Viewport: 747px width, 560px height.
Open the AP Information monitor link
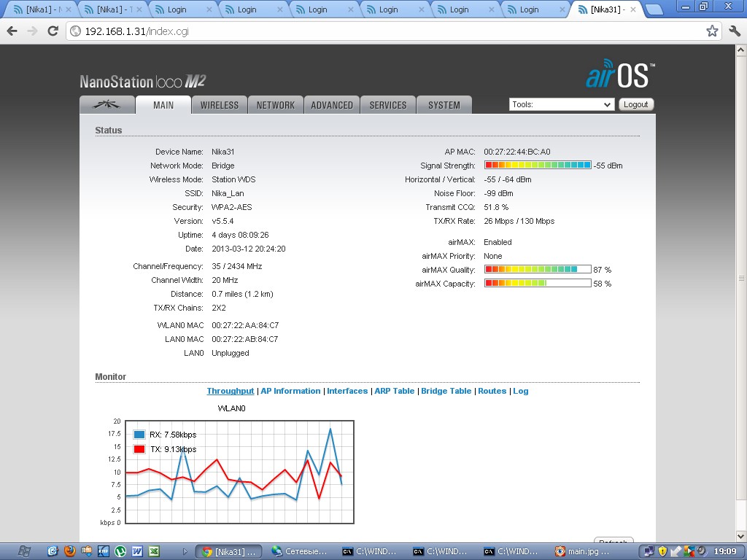click(x=290, y=391)
